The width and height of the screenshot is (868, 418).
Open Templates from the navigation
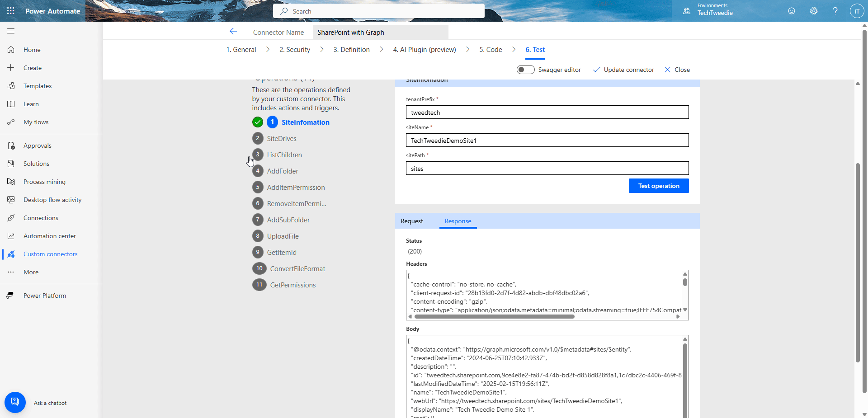point(38,86)
